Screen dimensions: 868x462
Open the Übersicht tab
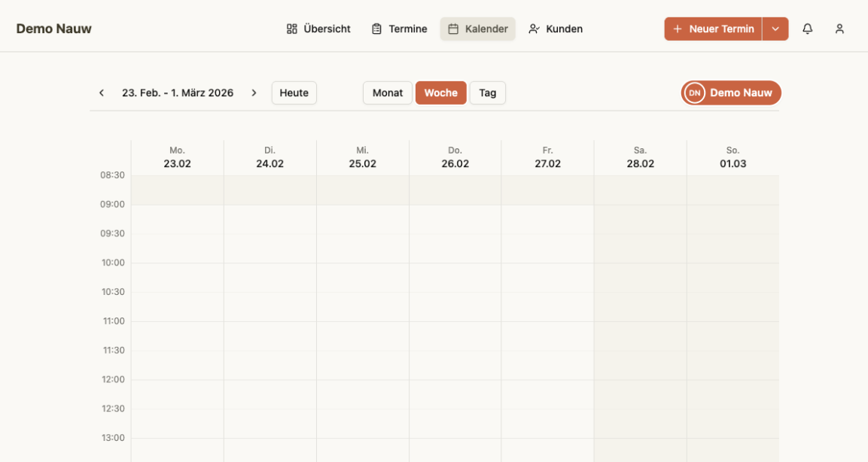[318, 29]
